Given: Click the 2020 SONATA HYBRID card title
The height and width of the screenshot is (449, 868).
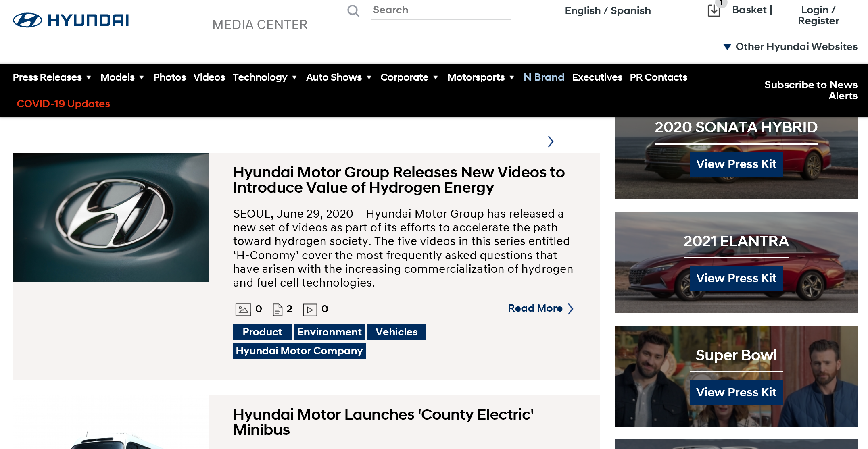Looking at the screenshot, I should coord(737,127).
